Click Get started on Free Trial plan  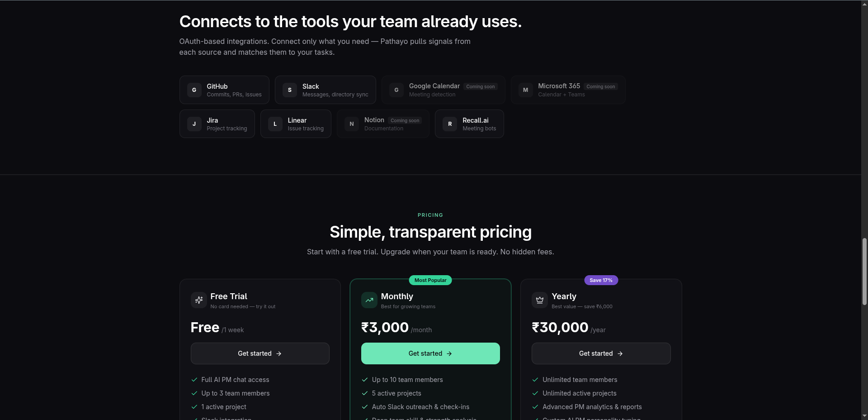(x=260, y=353)
